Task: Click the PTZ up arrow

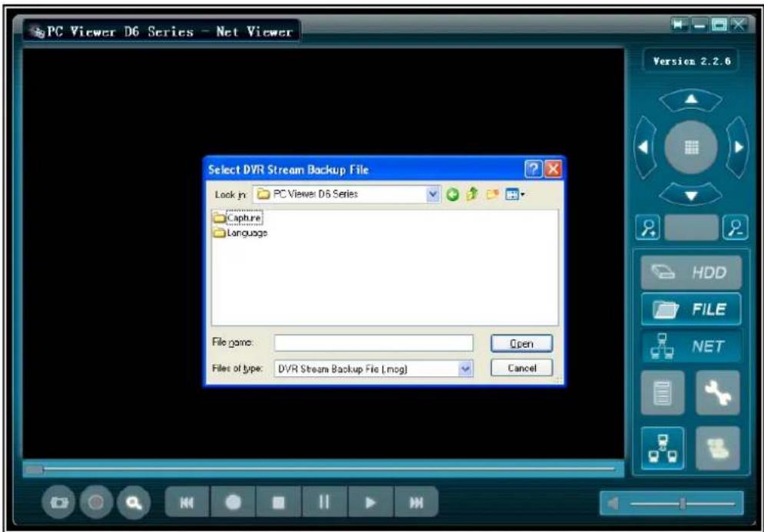Action: 690,101
